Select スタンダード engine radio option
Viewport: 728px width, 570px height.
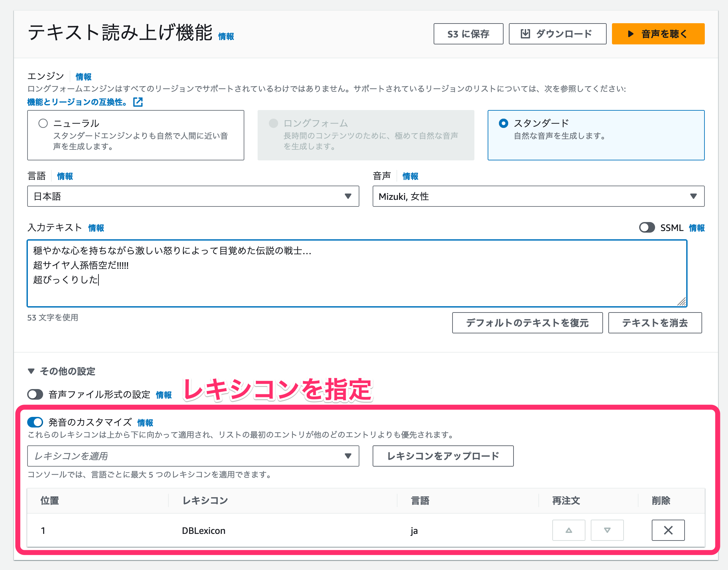(x=503, y=124)
